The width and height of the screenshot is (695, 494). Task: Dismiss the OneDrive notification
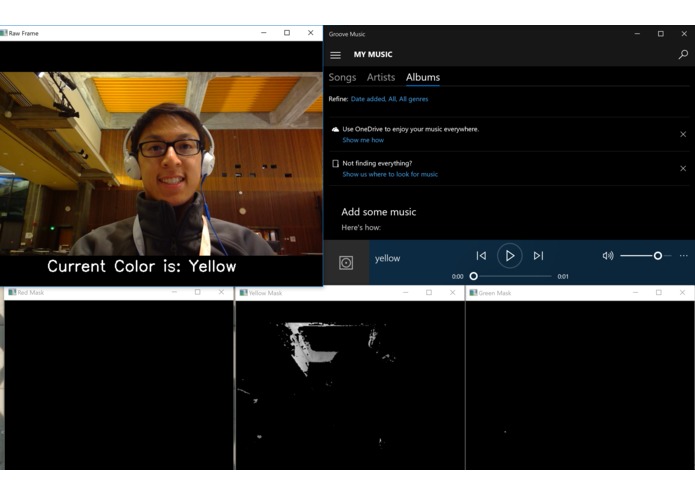click(683, 134)
